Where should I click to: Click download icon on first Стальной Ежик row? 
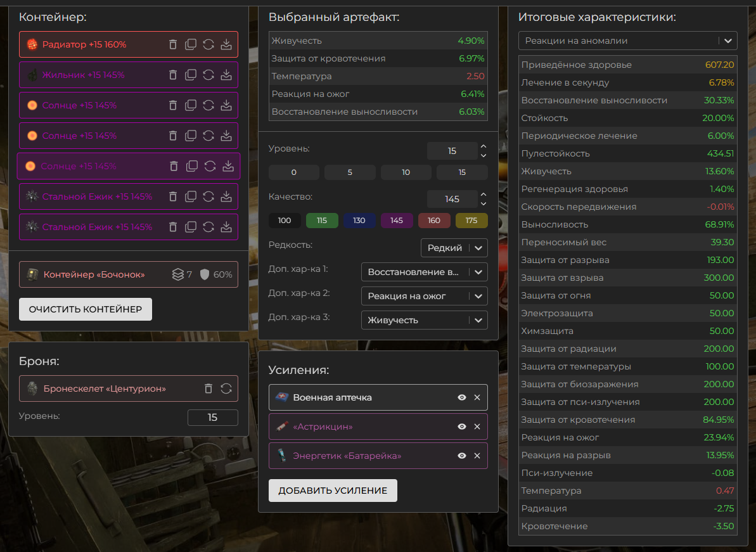(x=226, y=196)
